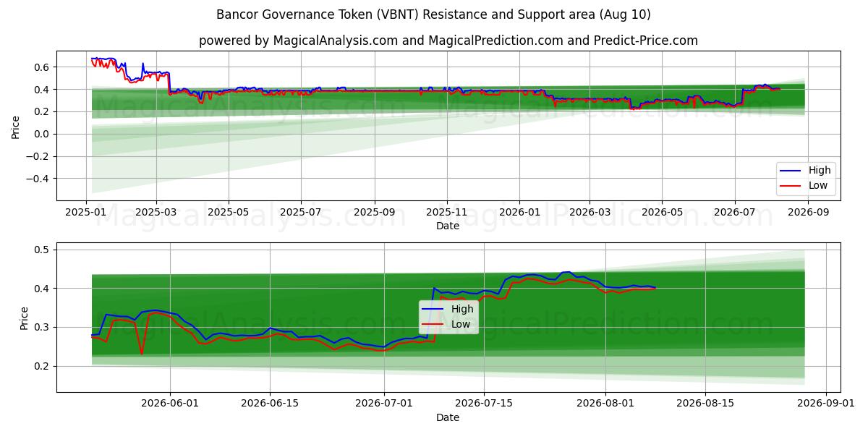
Task: Click the '2026-03' tick label
Action: click(589, 212)
